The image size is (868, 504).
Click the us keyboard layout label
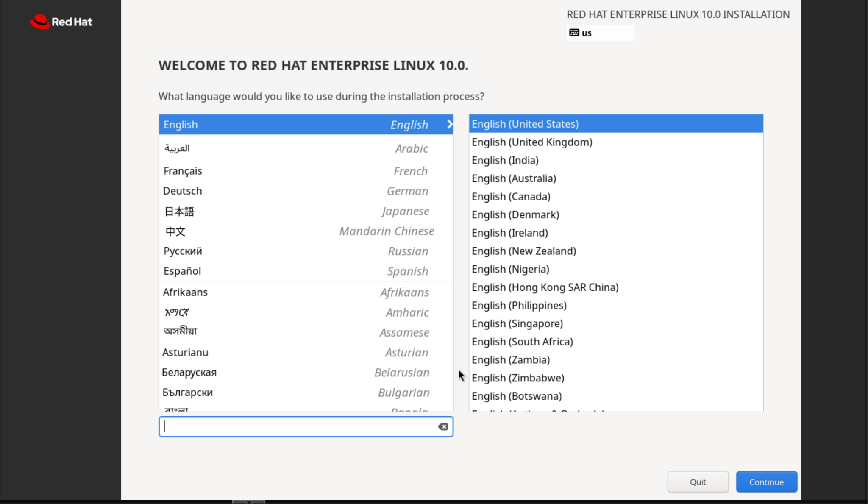coord(587,33)
